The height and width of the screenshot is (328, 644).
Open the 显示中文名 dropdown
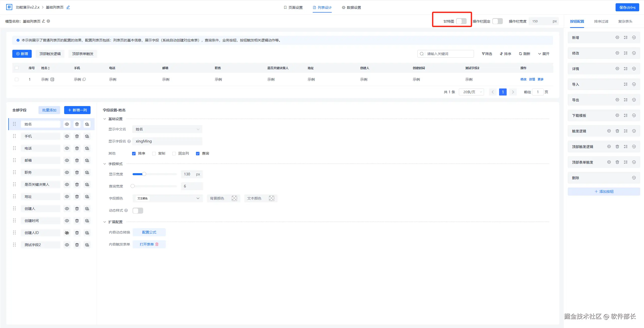[167, 129]
